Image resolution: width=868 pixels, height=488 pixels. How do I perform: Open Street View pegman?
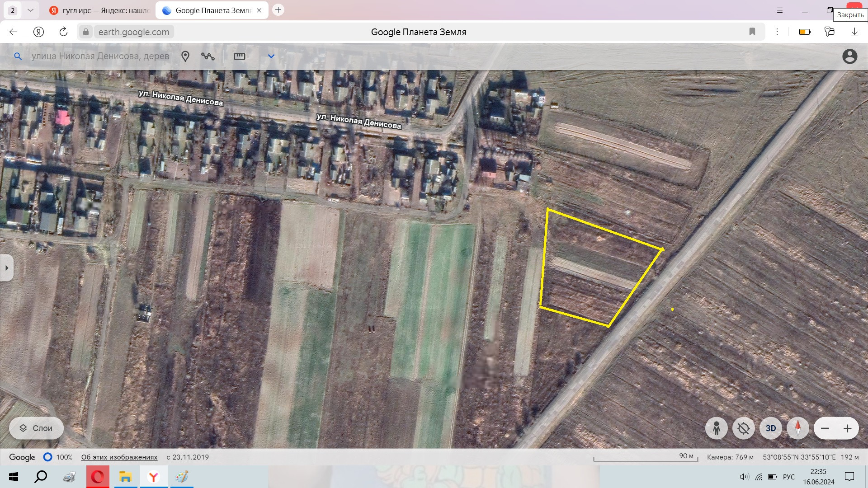tap(717, 428)
